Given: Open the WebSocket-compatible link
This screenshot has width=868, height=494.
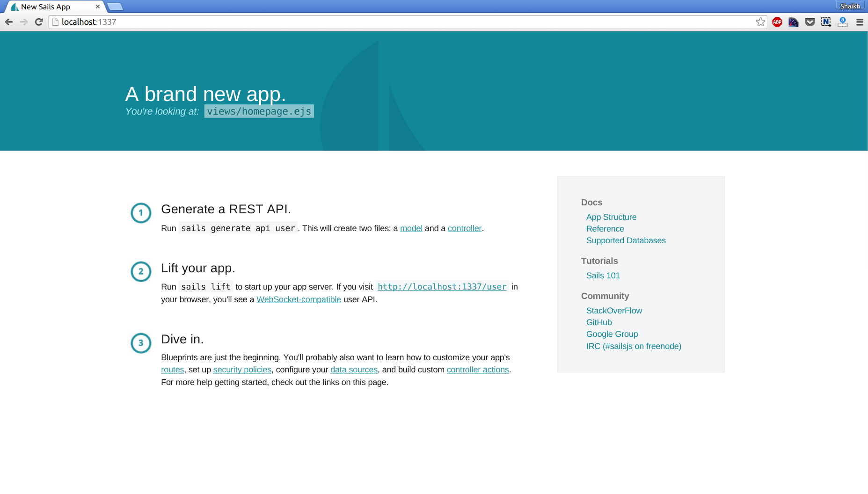Looking at the screenshot, I should (x=299, y=299).
